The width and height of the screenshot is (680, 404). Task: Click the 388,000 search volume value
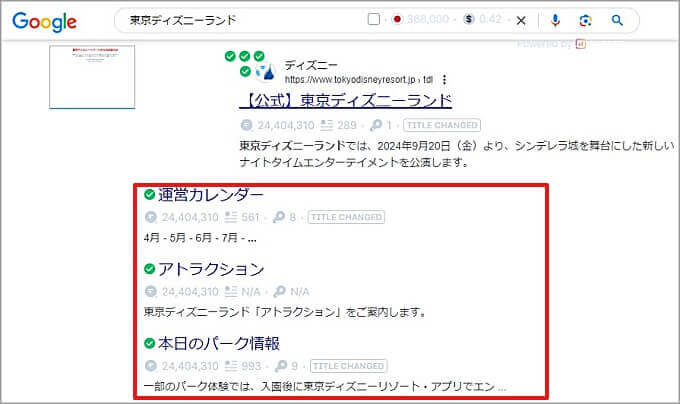click(428, 19)
